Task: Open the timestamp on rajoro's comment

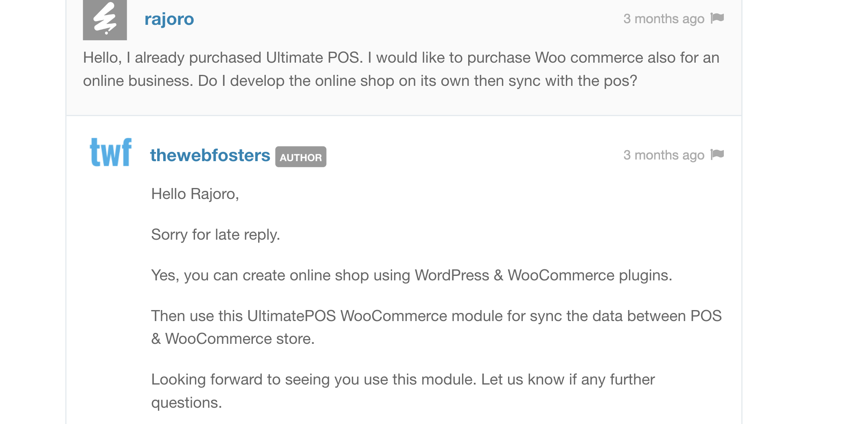Action: click(664, 19)
